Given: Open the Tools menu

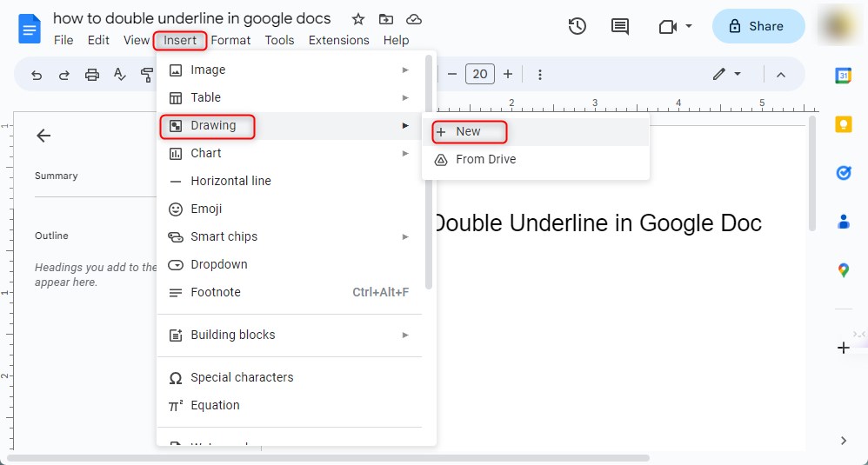Looking at the screenshot, I should coord(279,40).
